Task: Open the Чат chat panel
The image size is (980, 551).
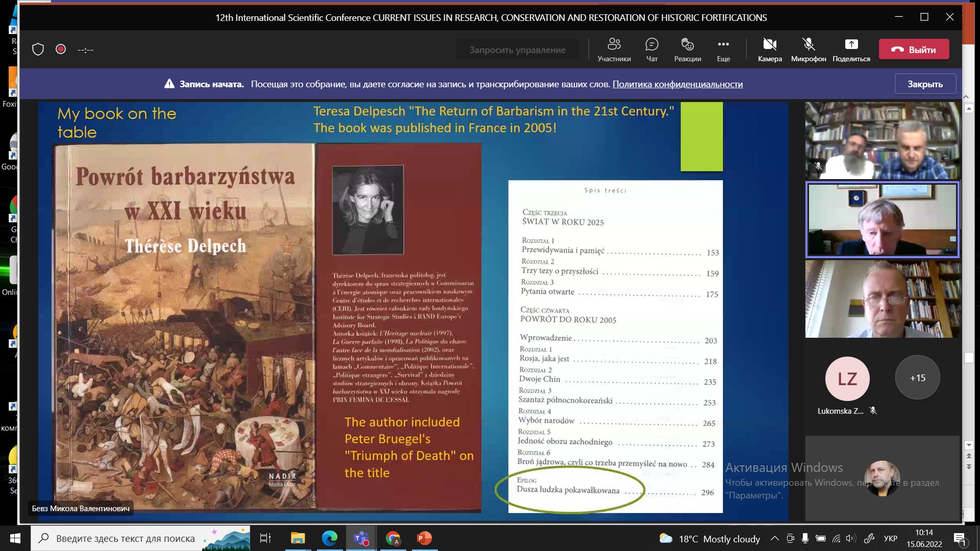Action: click(x=652, y=49)
